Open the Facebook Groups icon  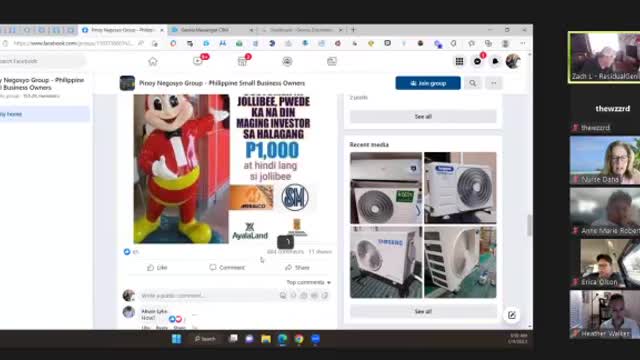(x=287, y=61)
